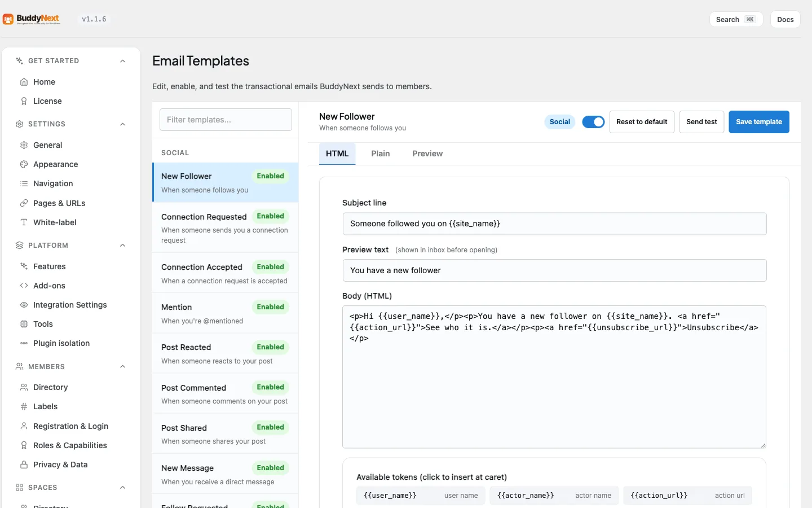Click the Roles & Capabilities badge icon
Viewport: 812px width, 508px height.
[x=24, y=445]
